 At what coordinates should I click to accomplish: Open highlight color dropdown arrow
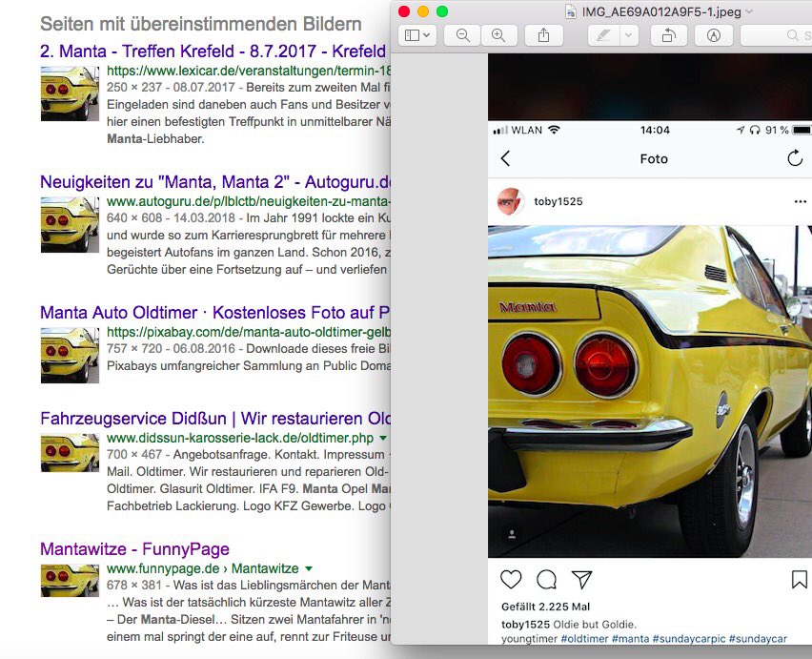point(629,35)
